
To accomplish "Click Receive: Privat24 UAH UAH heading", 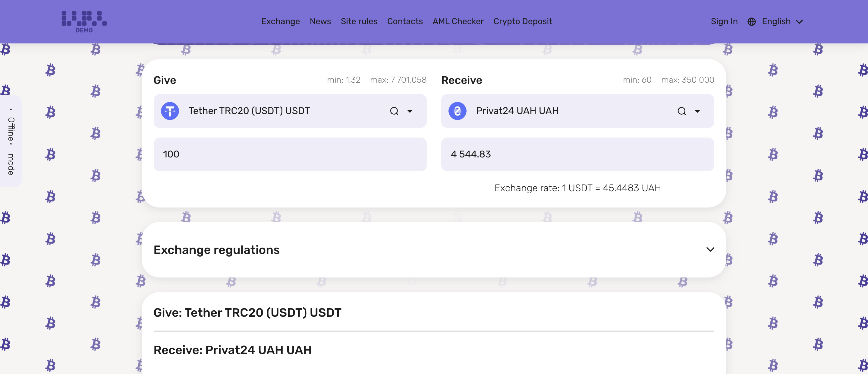I will 232,350.
